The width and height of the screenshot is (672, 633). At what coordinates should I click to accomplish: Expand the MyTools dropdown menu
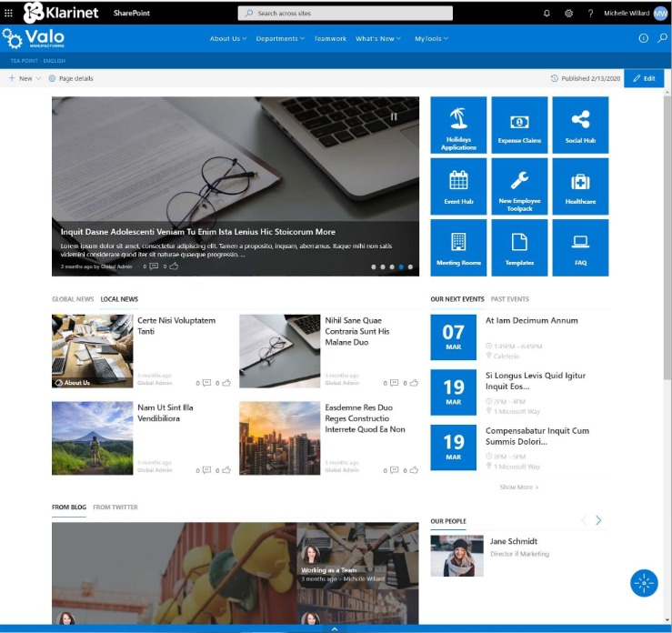430,39
